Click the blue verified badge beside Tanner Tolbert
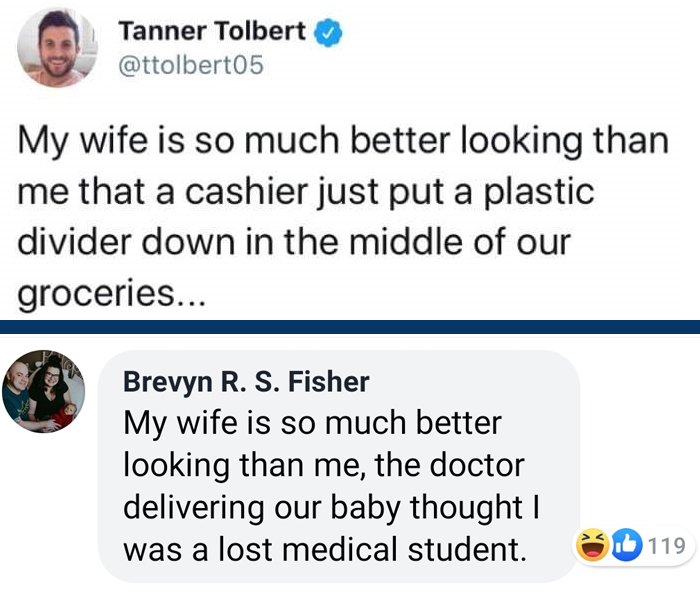The height and width of the screenshot is (592, 700). (330, 32)
